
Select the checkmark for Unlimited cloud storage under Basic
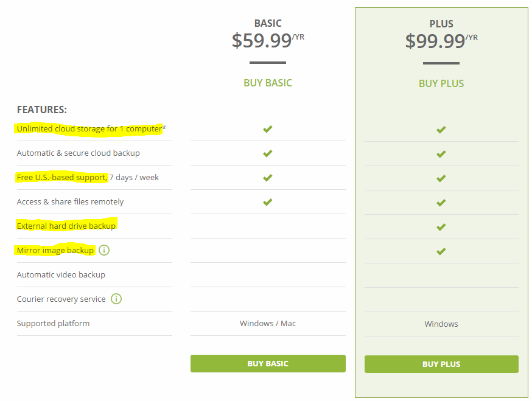tap(267, 129)
